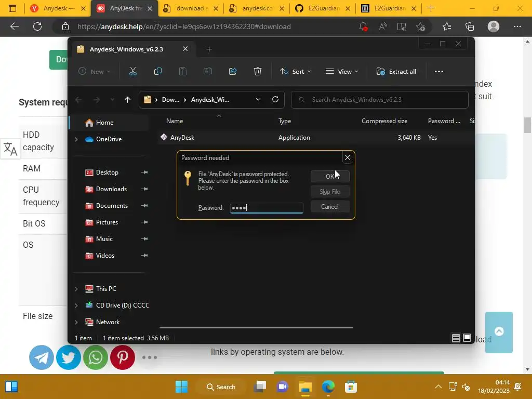Open the Sort dropdown

pos(295,72)
